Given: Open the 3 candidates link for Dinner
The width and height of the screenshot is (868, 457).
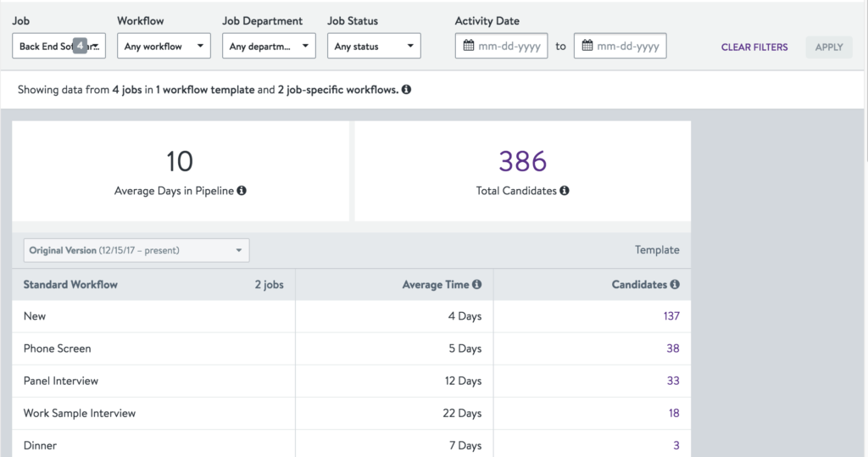Looking at the screenshot, I should [x=676, y=445].
